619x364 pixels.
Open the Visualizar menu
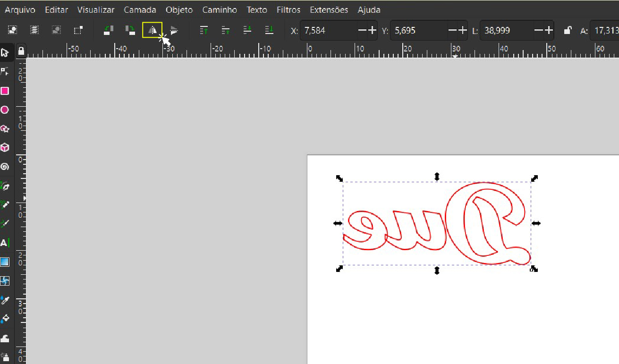tap(96, 10)
